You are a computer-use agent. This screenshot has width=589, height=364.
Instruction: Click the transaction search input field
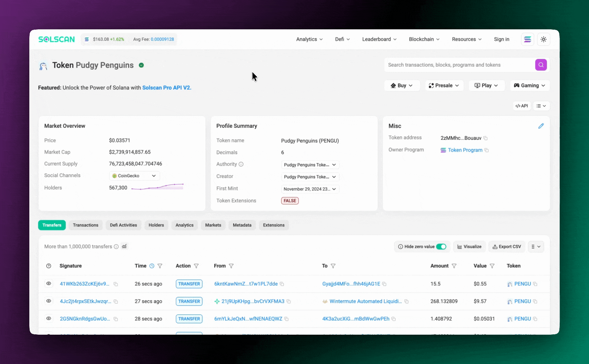tap(455, 65)
